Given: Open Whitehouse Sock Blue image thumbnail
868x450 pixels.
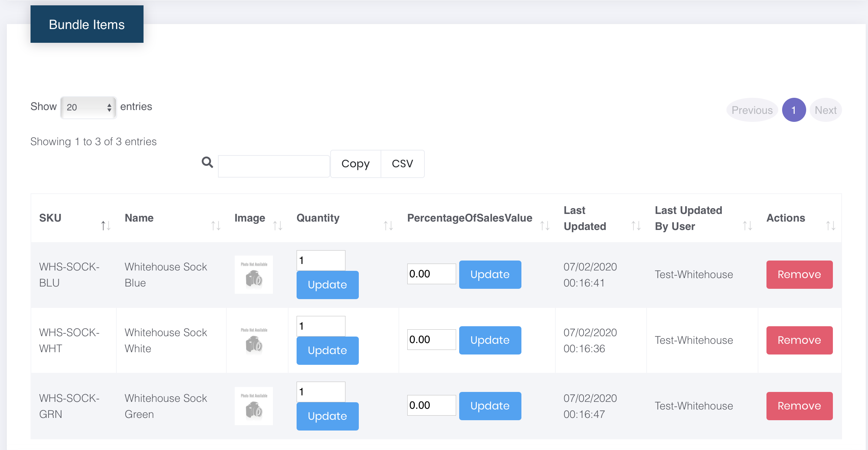Looking at the screenshot, I should click(254, 275).
